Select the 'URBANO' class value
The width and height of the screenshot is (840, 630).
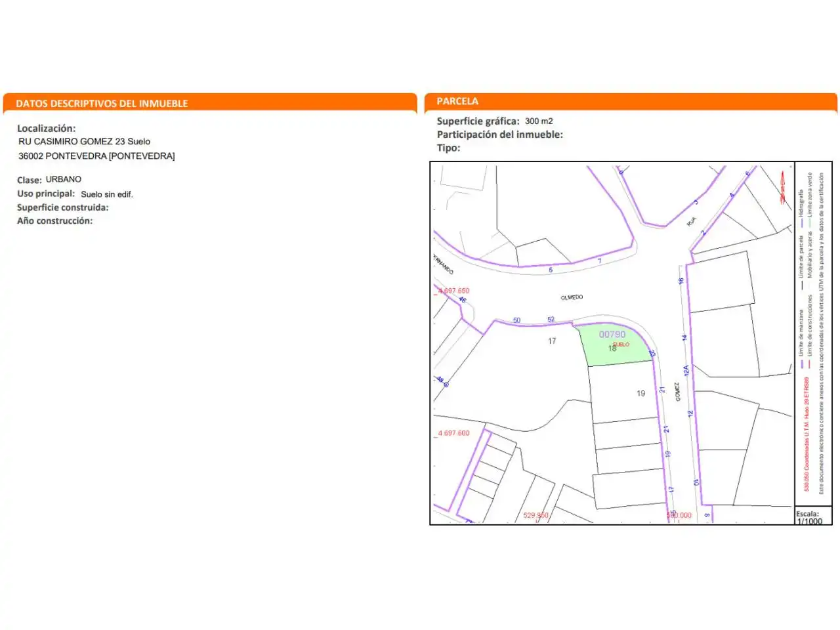(x=64, y=179)
